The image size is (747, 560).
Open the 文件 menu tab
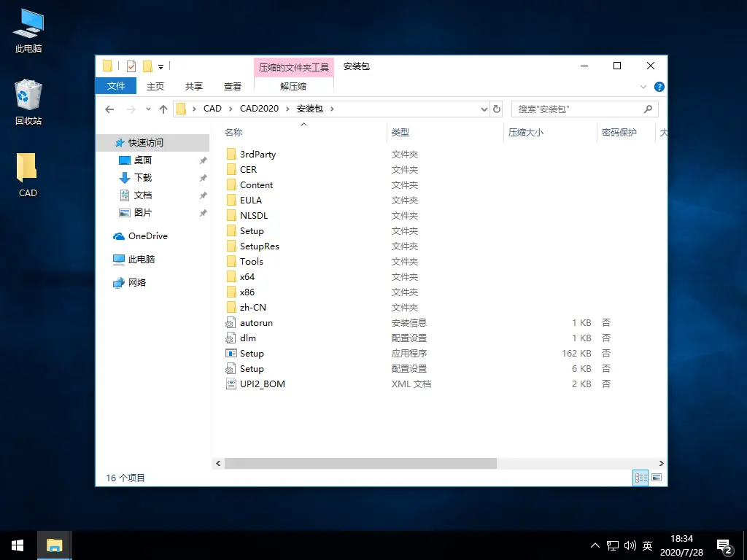click(x=116, y=86)
